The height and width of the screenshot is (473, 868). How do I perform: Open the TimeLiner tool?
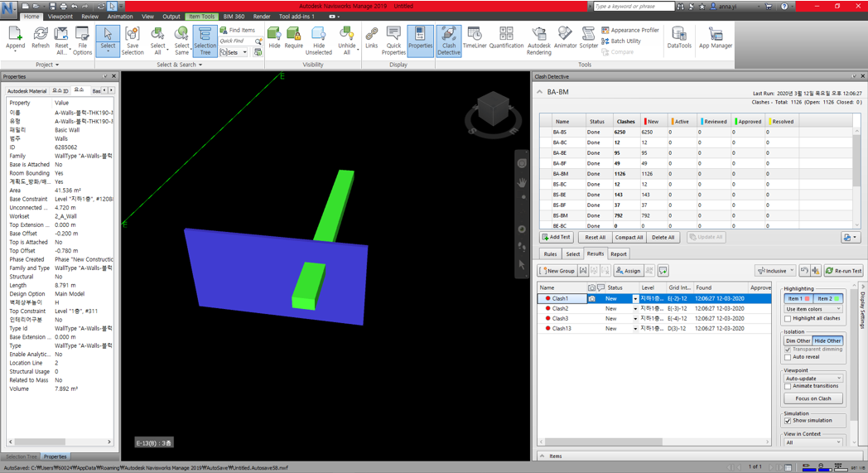[x=475, y=37]
